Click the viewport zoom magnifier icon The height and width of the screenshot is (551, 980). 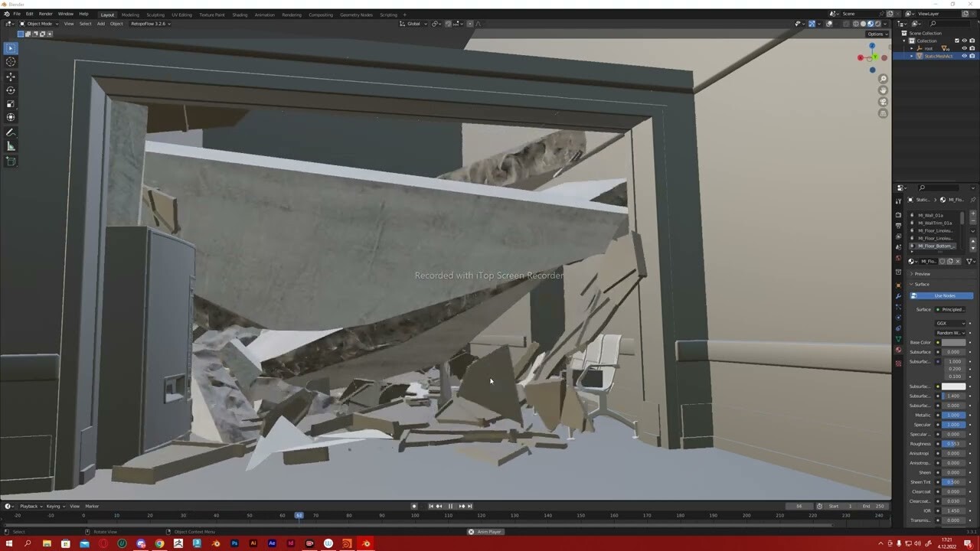pyautogui.click(x=883, y=78)
